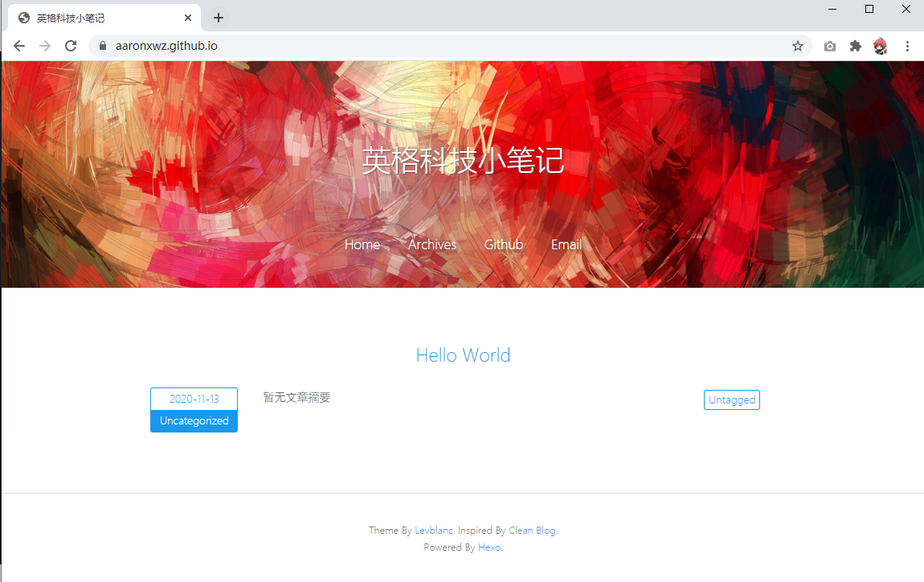Open a new tab with plus button
Image resolution: width=924 pixels, height=582 pixels.
click(x=219, y=18)
